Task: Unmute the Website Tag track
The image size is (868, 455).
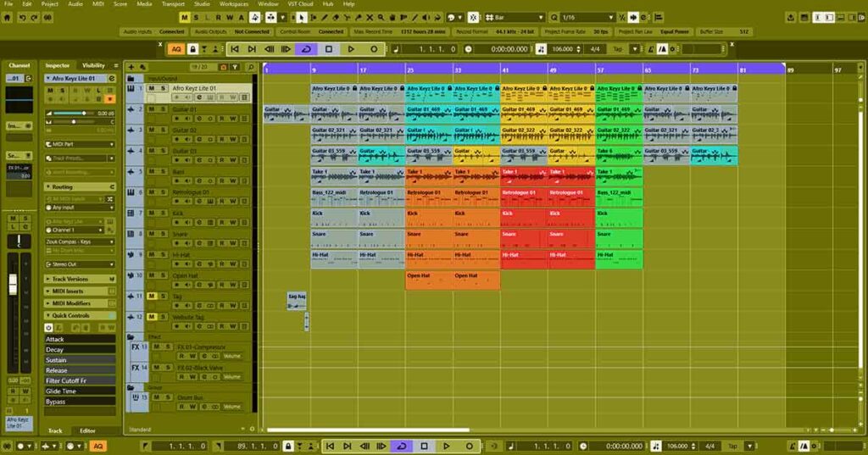Action: click(152, 317)
